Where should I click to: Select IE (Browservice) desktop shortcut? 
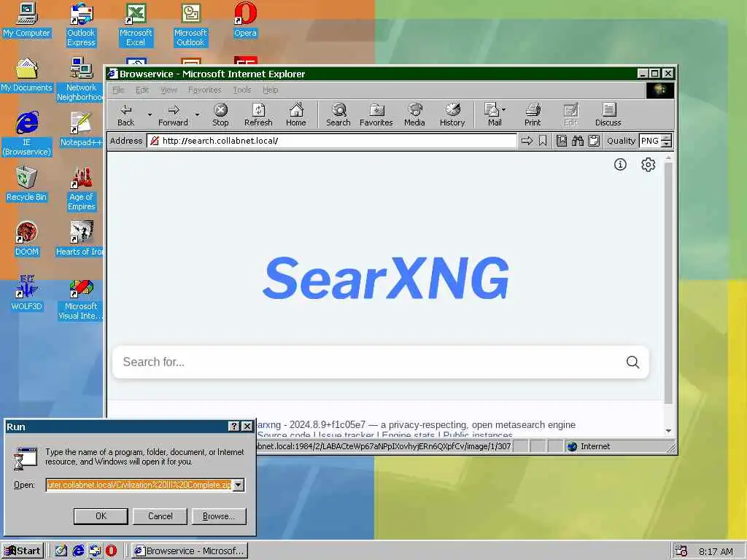(x=26, y=134)
